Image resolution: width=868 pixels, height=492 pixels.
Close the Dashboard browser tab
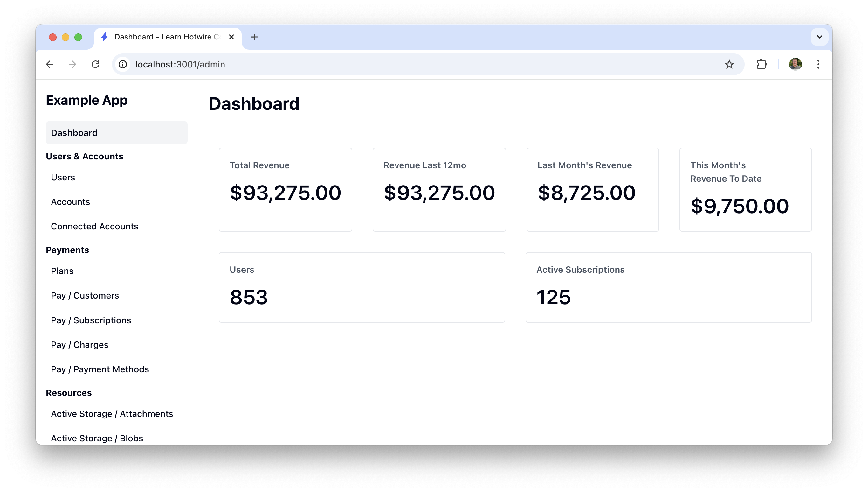tap(231, 37)
